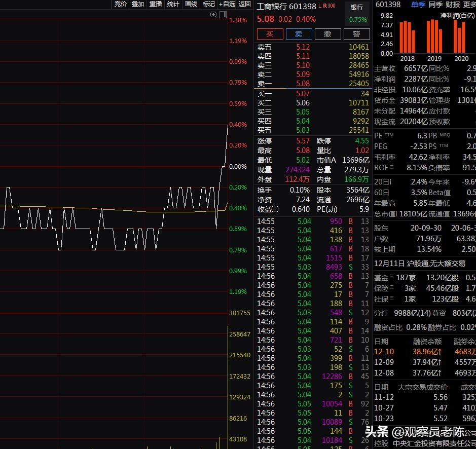This screenshot has width=476, height=449.
Task: Click the R300 index marker
Action: [329, 6]
